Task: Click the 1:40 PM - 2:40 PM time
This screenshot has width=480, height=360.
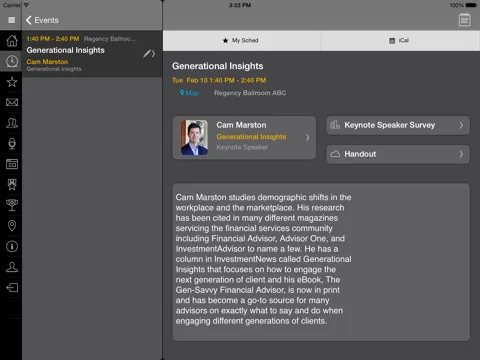Action: pyautogui.click(x=53, y=39)
